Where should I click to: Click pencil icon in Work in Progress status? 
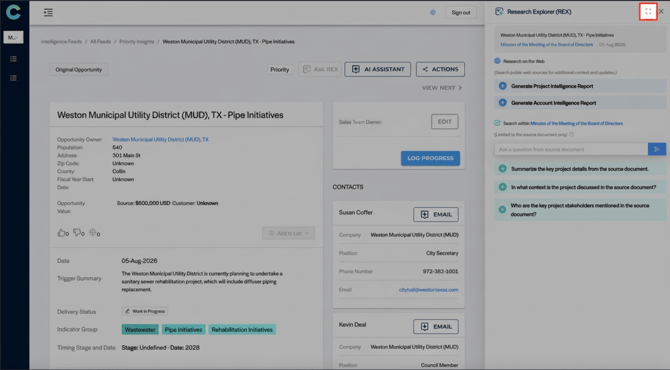point(127,311)
